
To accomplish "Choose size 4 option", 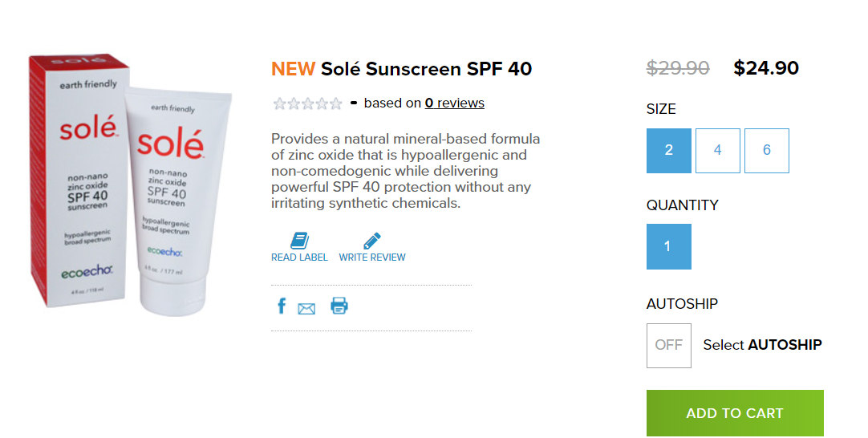I will coord(717,151).
